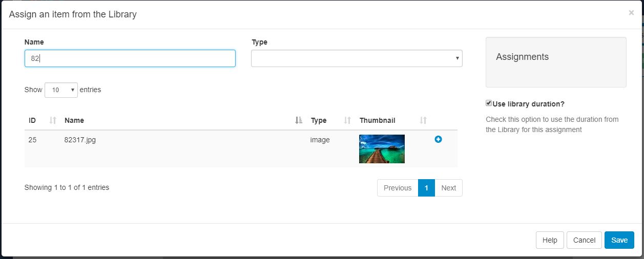This screenshot has width=644, height=259.
Task: Sort table by ID column arrows
Action: [52, 120]
